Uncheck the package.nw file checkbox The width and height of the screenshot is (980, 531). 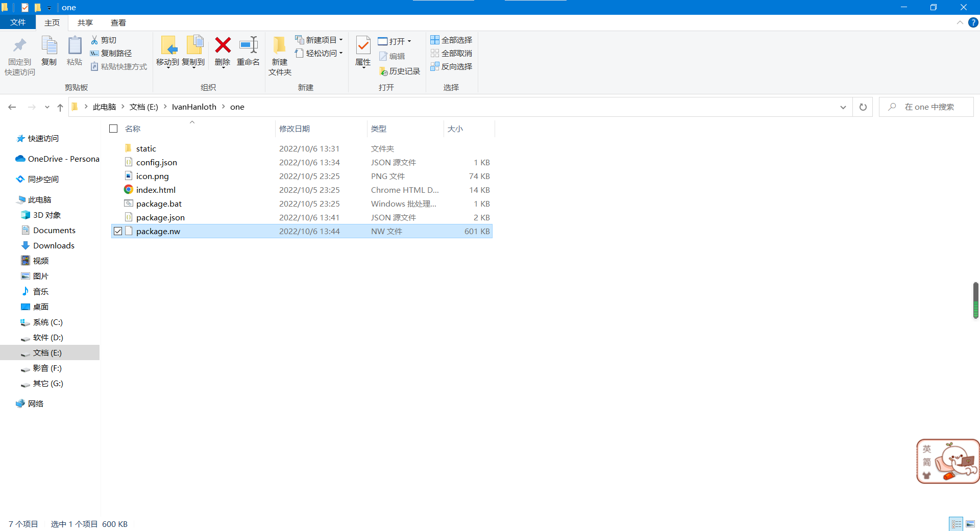pos(118,232)
